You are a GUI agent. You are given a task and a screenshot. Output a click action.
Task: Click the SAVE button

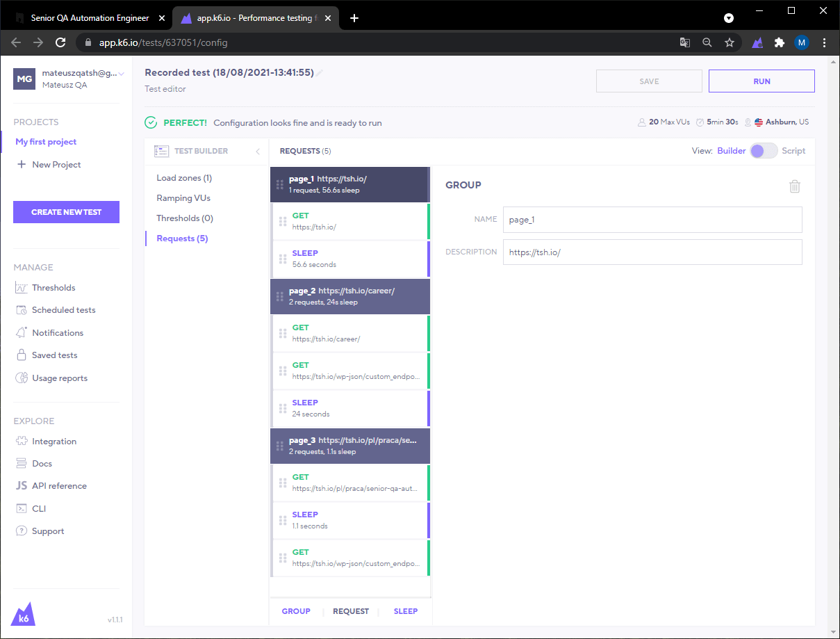(649, 81)
